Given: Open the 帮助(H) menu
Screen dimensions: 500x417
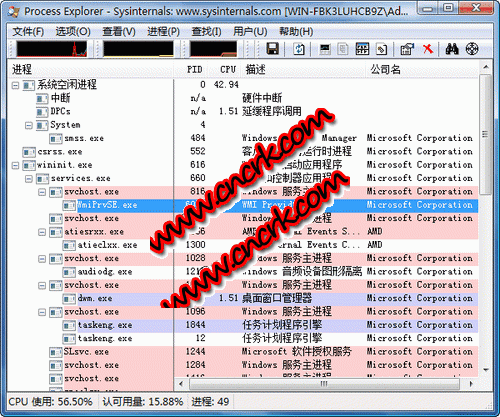Looking at the screenshot, I should 296,32.
